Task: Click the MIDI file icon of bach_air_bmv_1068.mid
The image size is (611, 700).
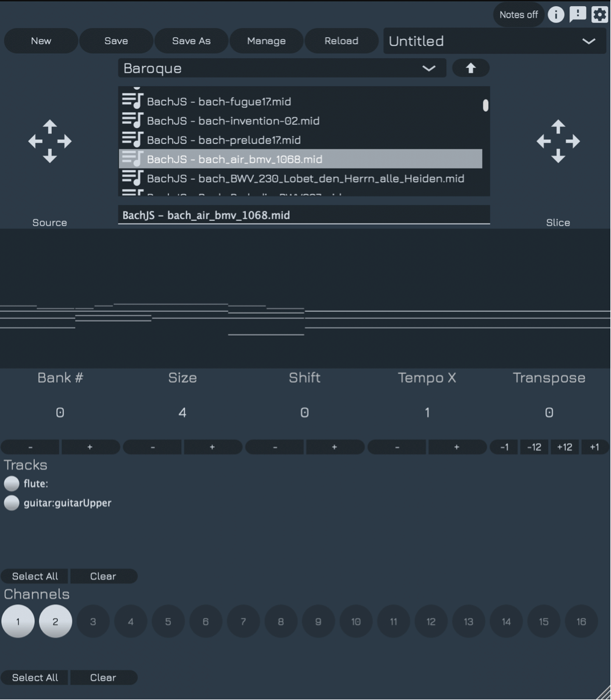Action: [132, 159]
